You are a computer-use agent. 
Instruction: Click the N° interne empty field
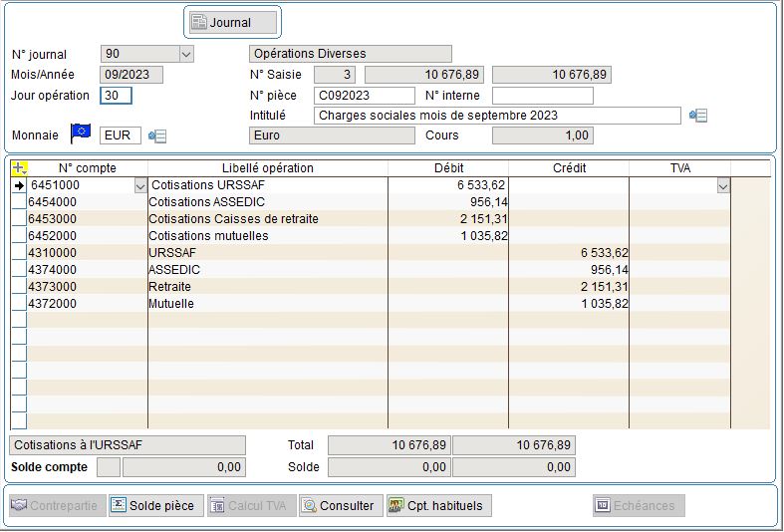[542, 96]
